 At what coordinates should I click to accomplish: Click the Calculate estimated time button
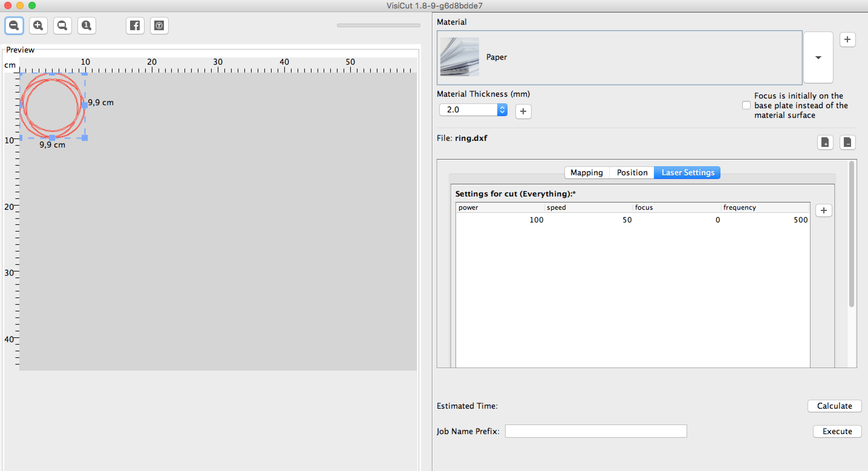[834, 406]
